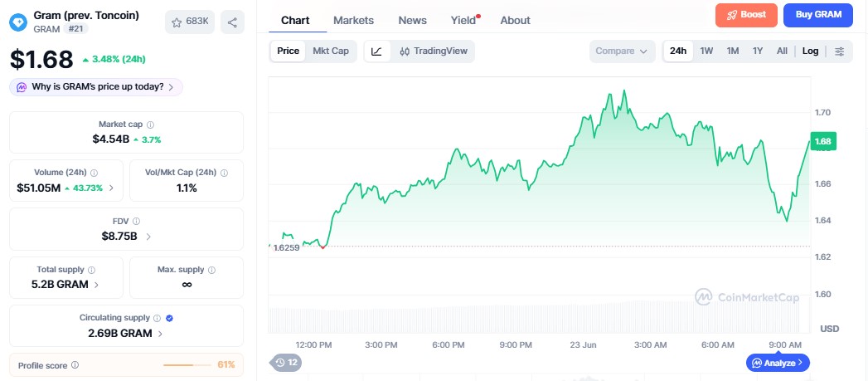868x381 pixels.
Task: Click the 1.1% Vol/Mkt Cap value
Action: (187, 188)
